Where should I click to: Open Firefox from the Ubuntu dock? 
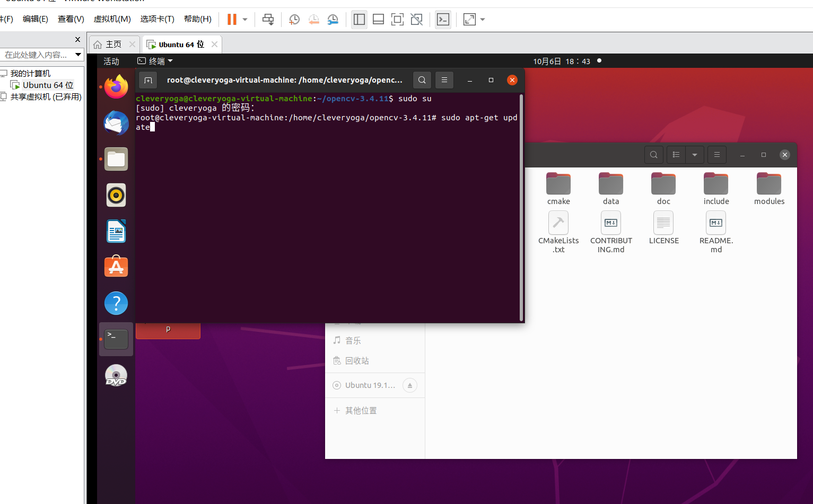coord(116,87)
